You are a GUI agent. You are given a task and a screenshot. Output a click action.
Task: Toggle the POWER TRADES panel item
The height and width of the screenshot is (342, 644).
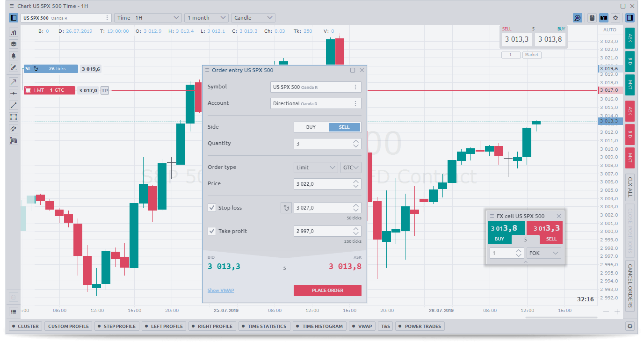(420, 326)
